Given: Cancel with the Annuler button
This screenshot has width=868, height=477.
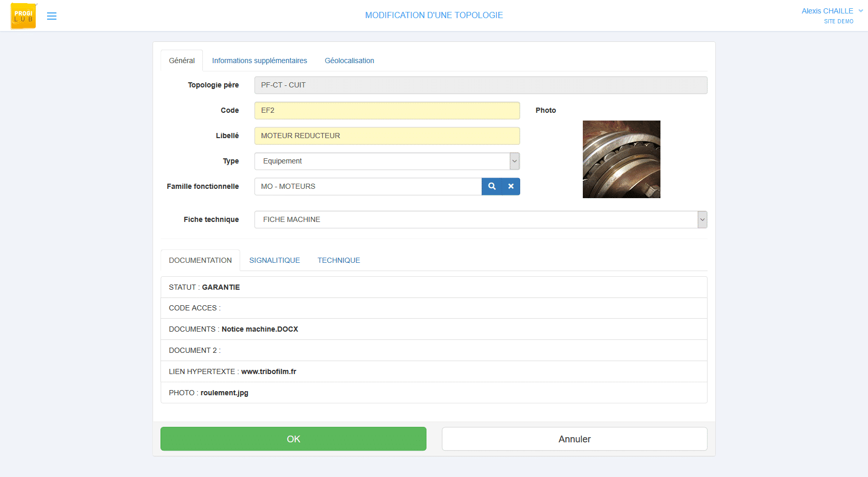Looking at the screenshot, I should (x=575, y=439).
